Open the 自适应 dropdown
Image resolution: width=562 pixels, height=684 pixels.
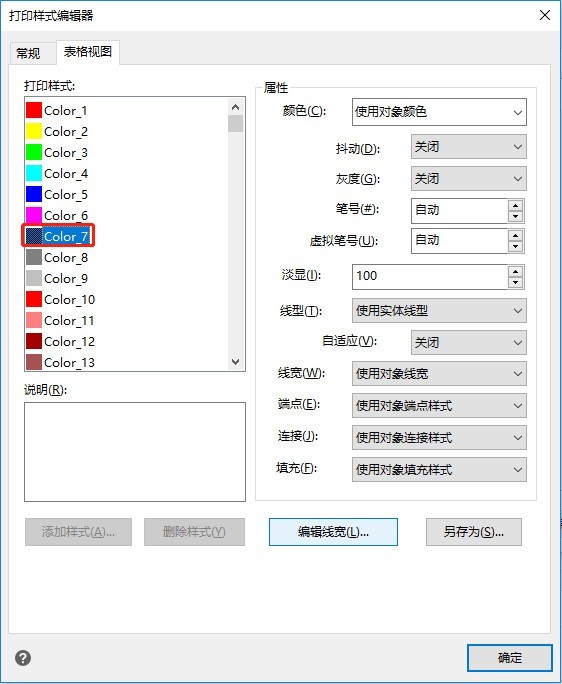[x=469, y=342]
